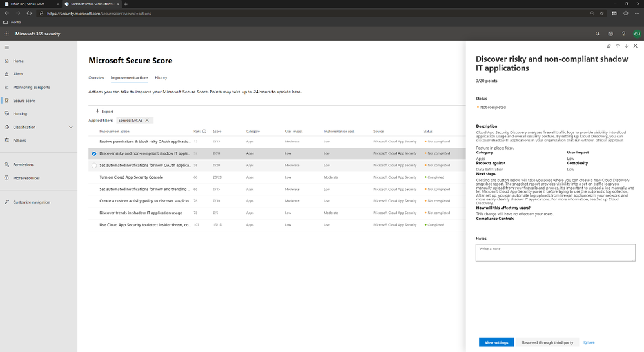Go to Hunting in sidebar

(x=20, y=113)
